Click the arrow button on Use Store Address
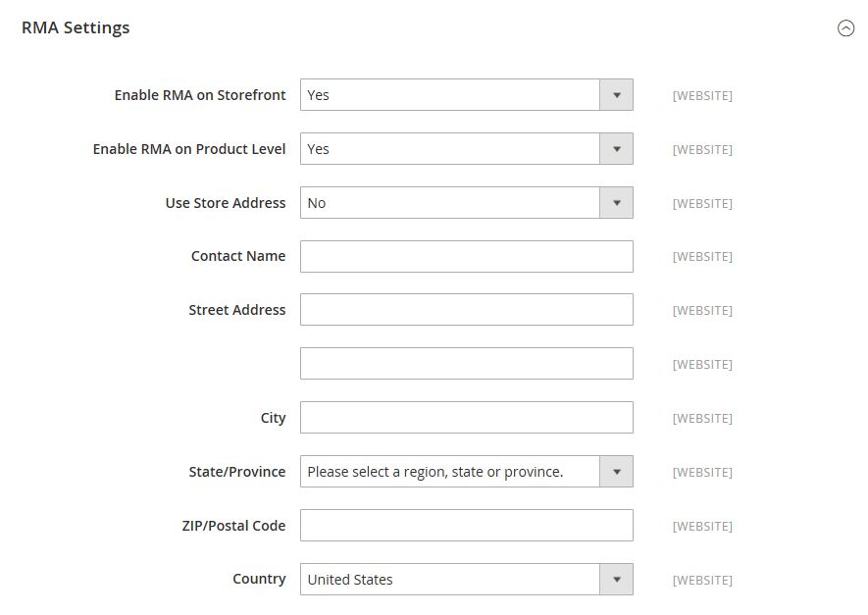The image size is (868, 615). [617, 203]
